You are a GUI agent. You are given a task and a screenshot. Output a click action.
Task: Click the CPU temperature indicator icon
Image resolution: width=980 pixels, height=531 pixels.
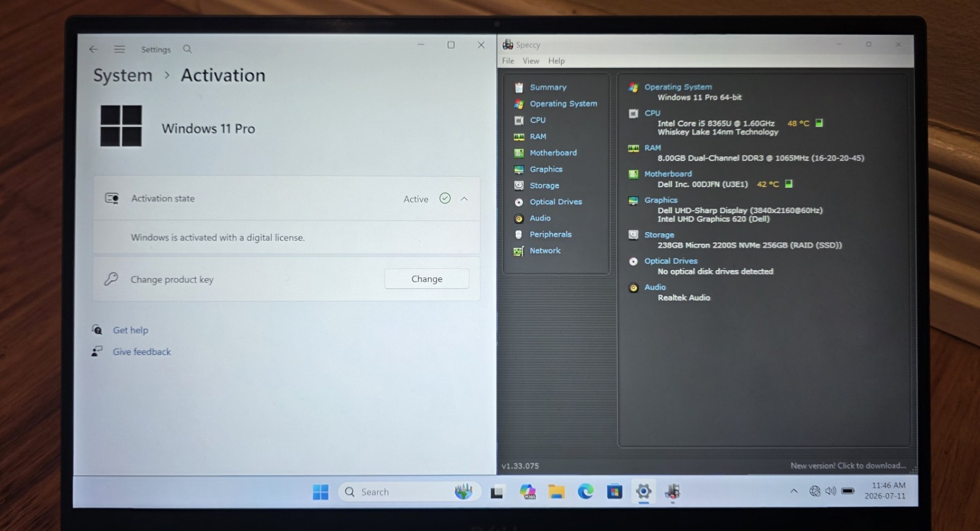pyautogui.click(x=819, y=123)
